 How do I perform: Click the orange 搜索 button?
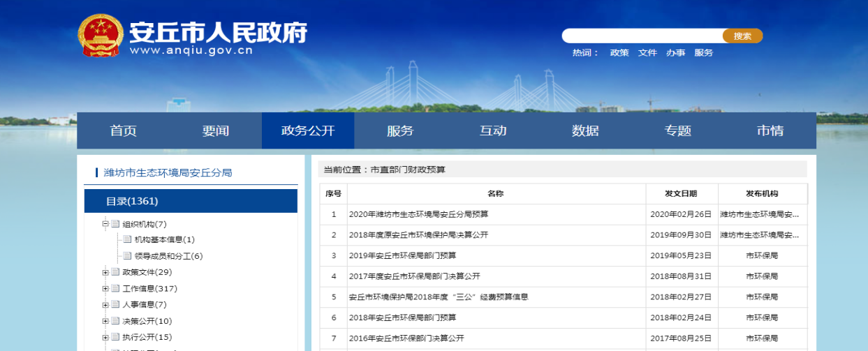[742, 36]
